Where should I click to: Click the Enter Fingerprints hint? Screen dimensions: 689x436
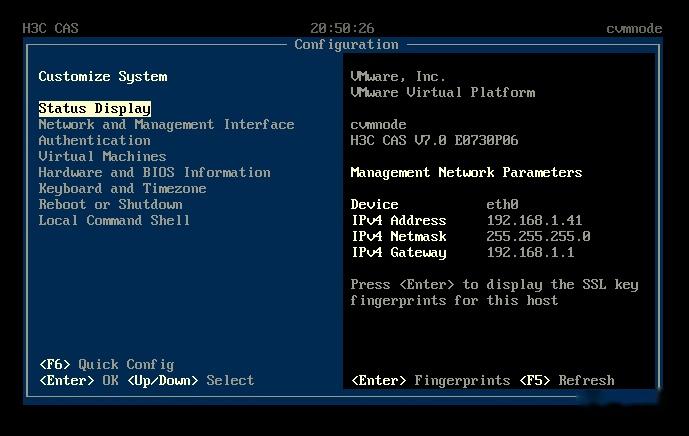coord(431,380)
